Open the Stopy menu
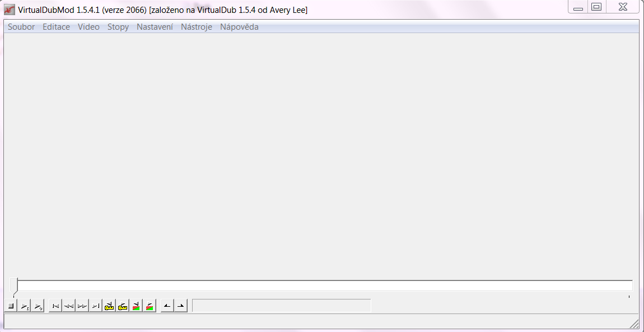 [x=118, y=27]
